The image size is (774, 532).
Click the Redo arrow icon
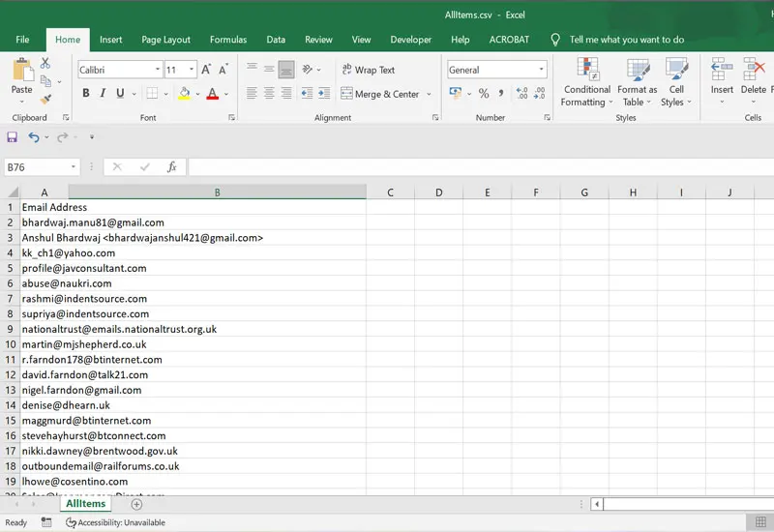click(62, 136)
